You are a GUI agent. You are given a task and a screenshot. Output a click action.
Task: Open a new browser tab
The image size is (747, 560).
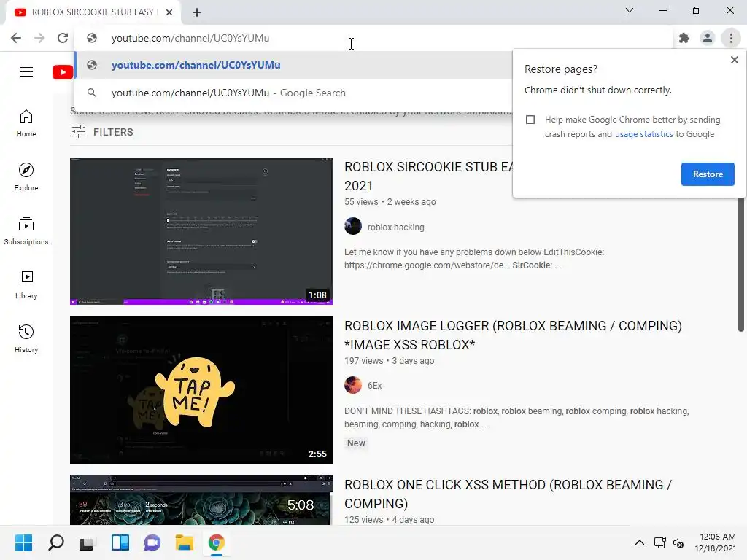pyautogui.click(x=197, y=12)
